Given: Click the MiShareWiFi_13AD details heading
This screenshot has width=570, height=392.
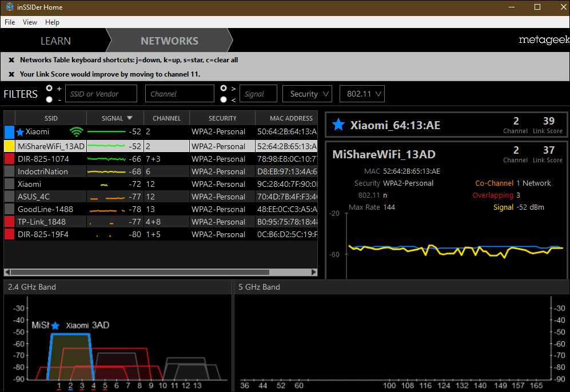Looking at the screenshot, I should (x=384, y=154).
